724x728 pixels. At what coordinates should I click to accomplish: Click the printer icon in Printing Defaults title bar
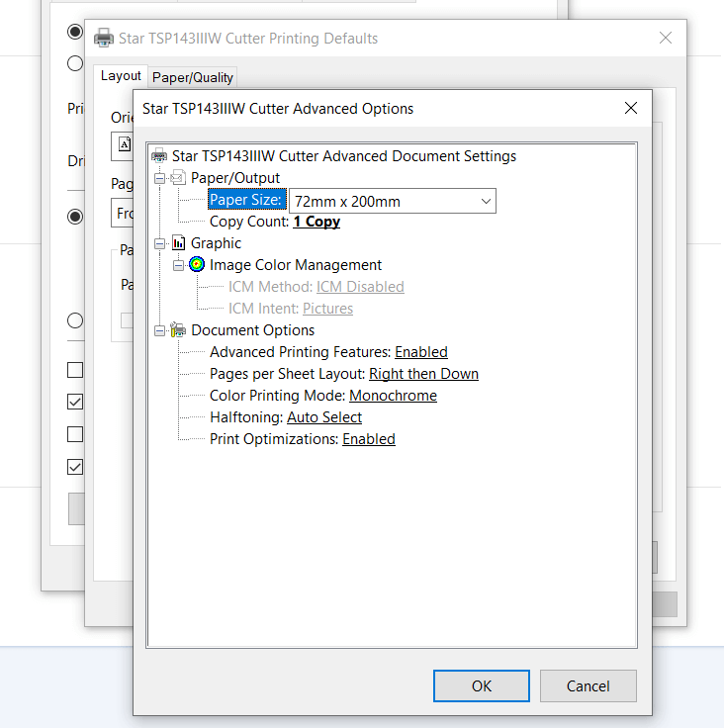(104, 38)
